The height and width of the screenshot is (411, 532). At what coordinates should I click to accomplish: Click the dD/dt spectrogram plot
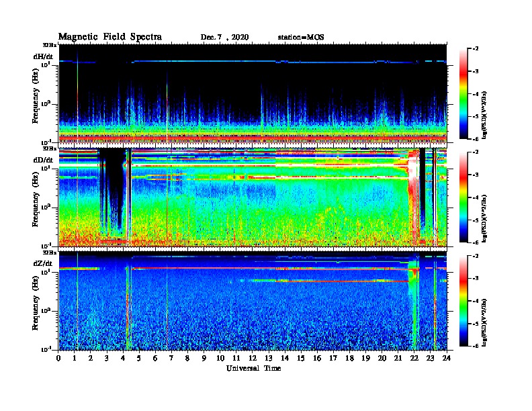click(x=253, y=197)
